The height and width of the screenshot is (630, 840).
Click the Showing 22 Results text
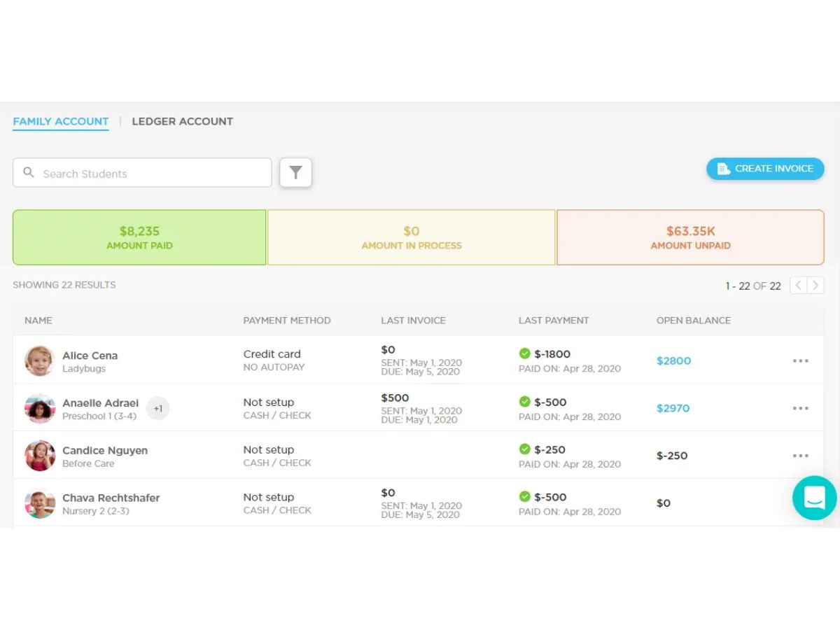[x=64, y=285]
